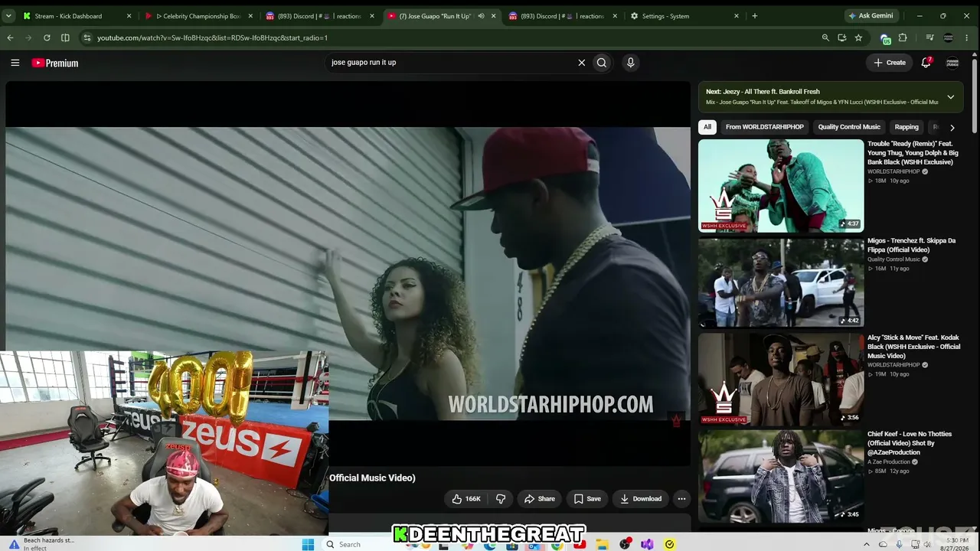The image size is (980, 551).
Task: Close the Kick Dashboard tab
Action: (129, 16)
